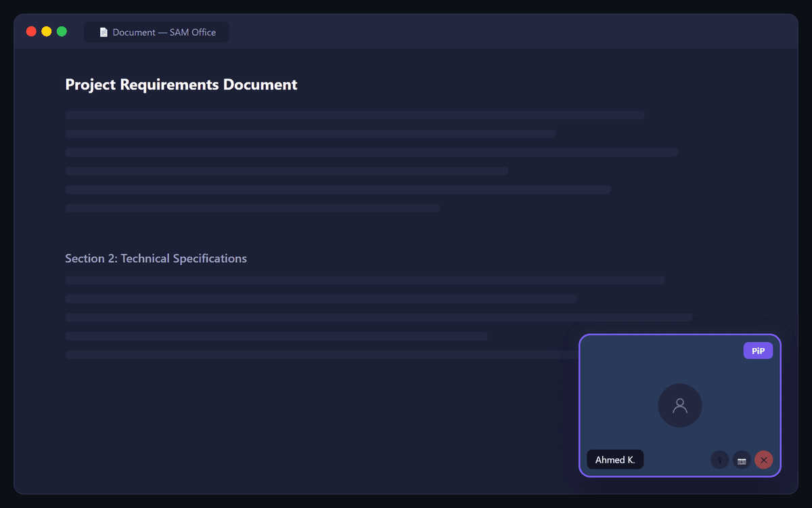Image resolution: width=812 pixels, height=508 pixels.
Task: Click the last line of the first paragraph
Action: tap(252, 208)
